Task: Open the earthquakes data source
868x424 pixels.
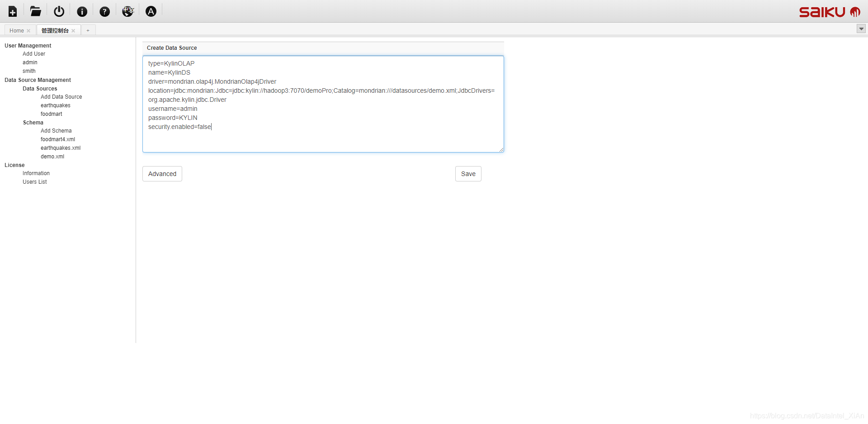Action: tap(56, 105)
